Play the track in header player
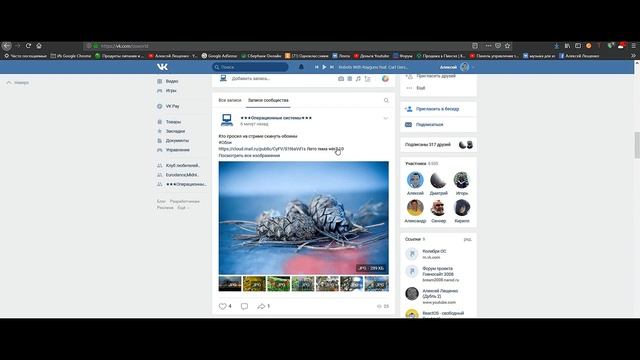This screenshot has width=640, height=360. pos(324,67)
